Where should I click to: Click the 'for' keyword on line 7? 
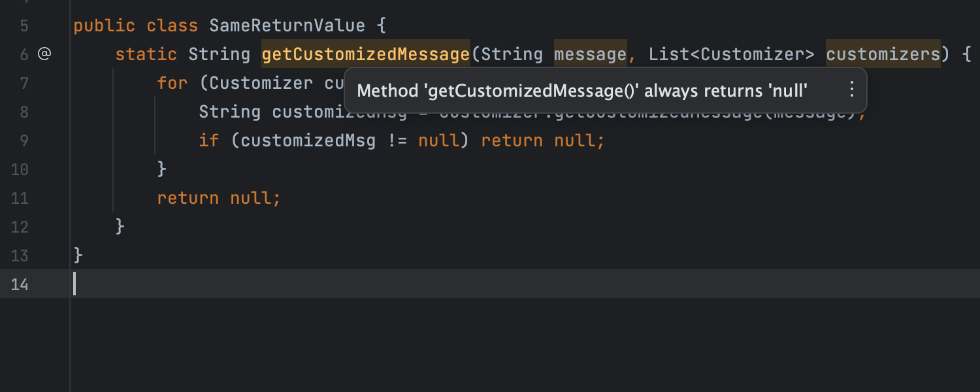[x=171, y=82]
